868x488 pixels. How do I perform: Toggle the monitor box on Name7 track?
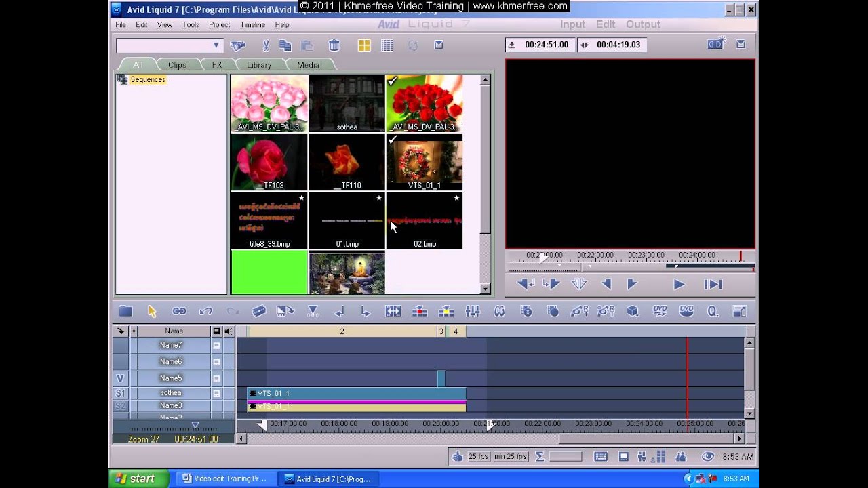216,346
